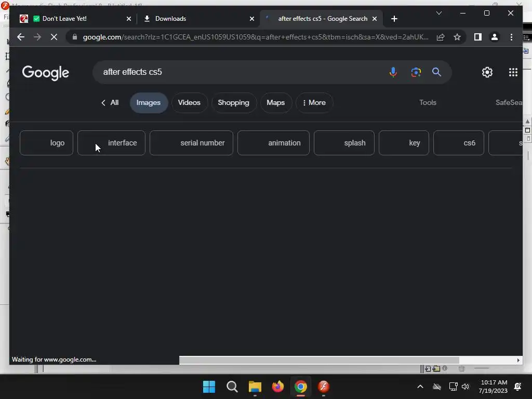532x399 pixels.
Task: Open the Windows Start menu
Action: (209, 387)
